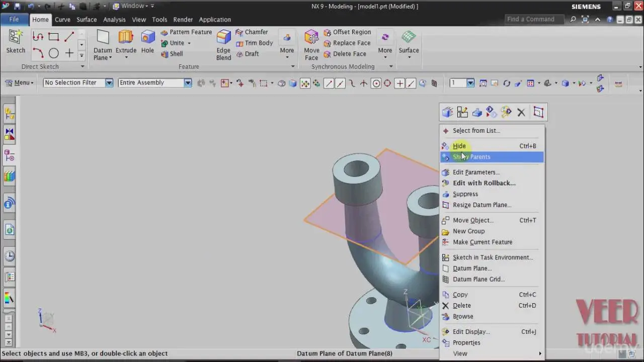
Task: Open the Reuse Library sidebar tab
Action: pyautogui.click(x=9, y=176)
